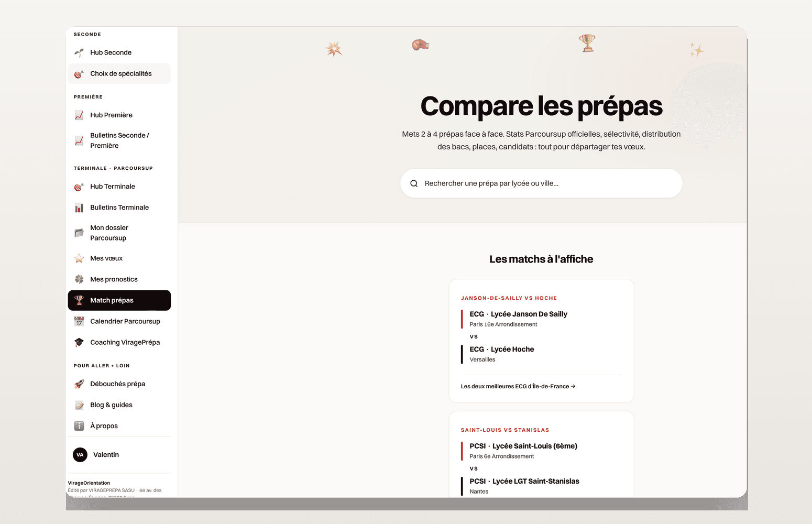Image resolution: width=812 pixels, height=524 pixels.
Task: Open the À propos page
Action: pos(119,426)
